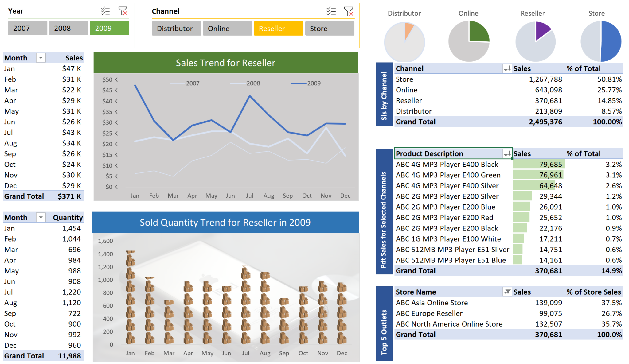
Task: Toggle multi-select in Channel slicer
Action: tap(331, 11)
